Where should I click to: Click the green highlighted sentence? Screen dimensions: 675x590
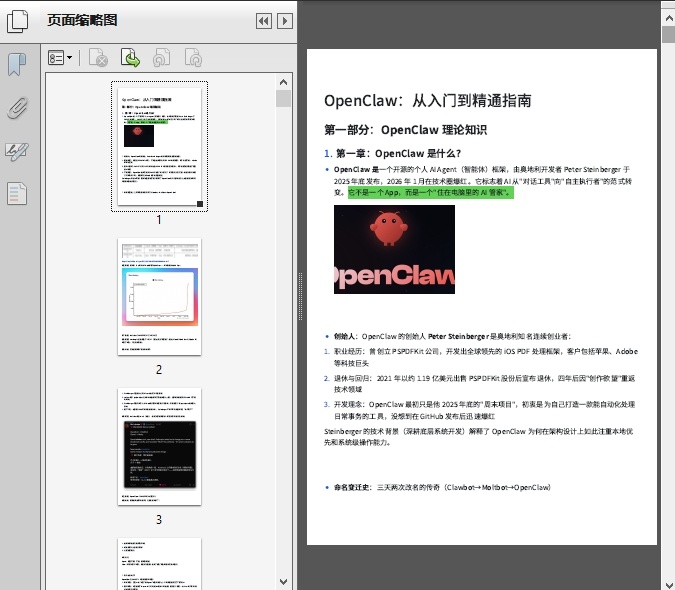click(x=430, y=192)
